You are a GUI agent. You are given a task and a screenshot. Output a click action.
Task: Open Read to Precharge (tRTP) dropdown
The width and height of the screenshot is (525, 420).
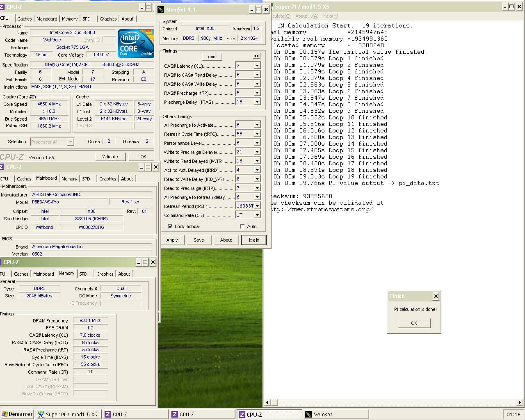point(257,188)
